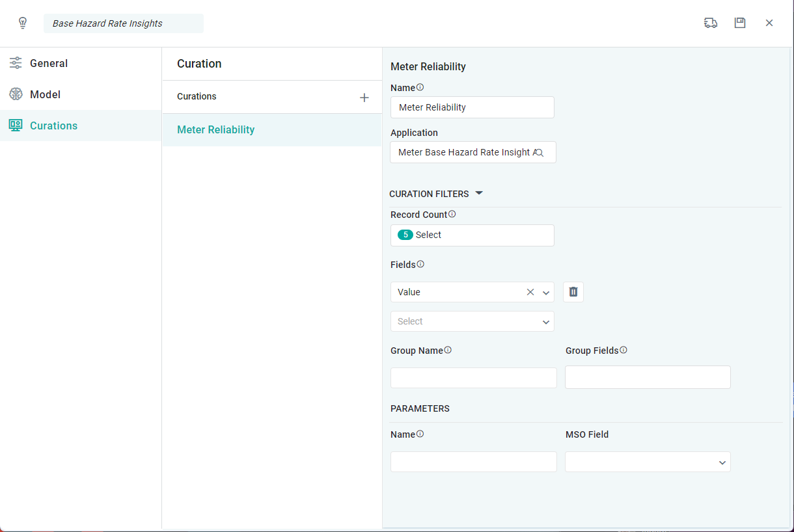Click the search icon in Application field
Screen dimensions: 794x532
pyautogui.click(x=539, y=153)
